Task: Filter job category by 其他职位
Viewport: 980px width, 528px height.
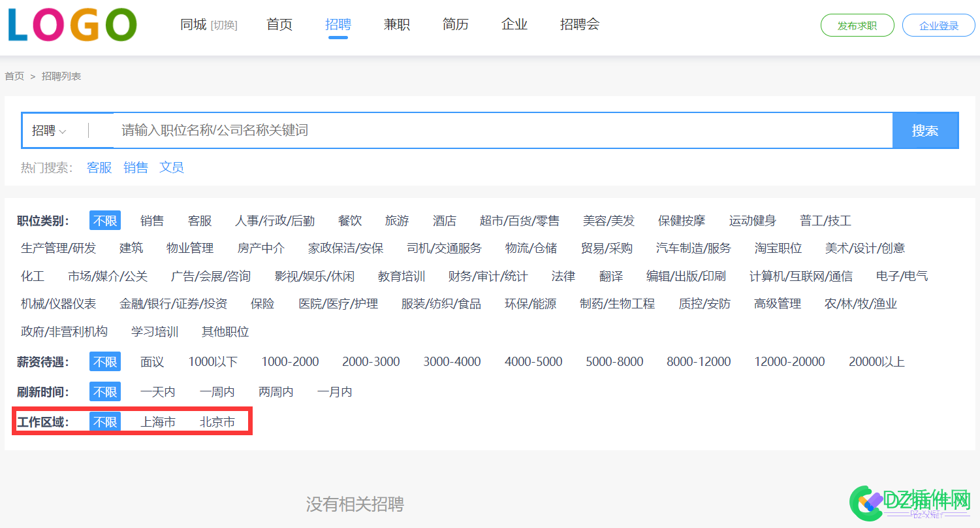Action: click(x=225, y=332)
